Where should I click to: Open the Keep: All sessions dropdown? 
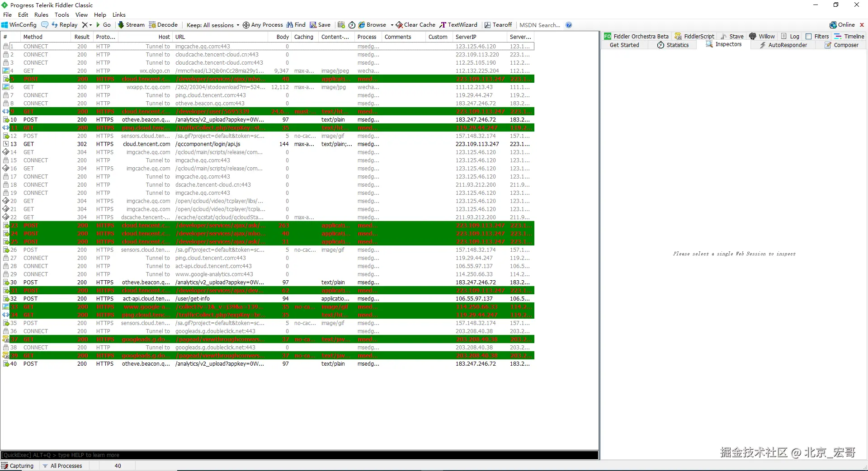[x=213, y=25]
